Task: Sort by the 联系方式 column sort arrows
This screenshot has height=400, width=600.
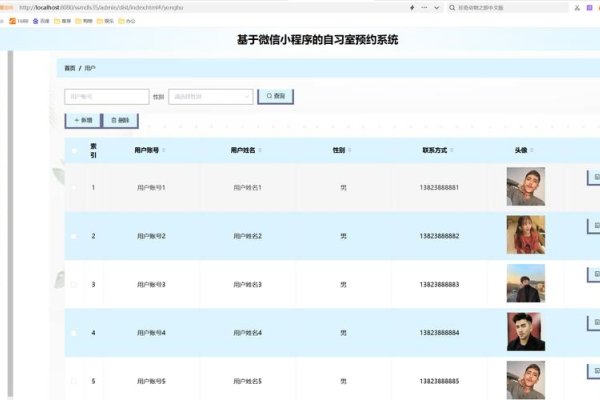Action: pyautogui.click(x=452, y=150)
